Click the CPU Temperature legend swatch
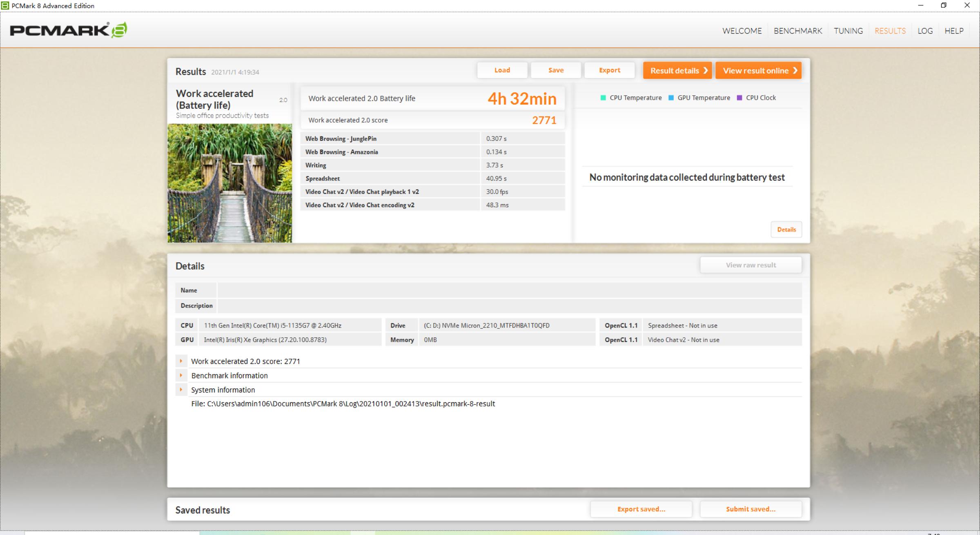The image size is (980, 535). click(603, 98)
